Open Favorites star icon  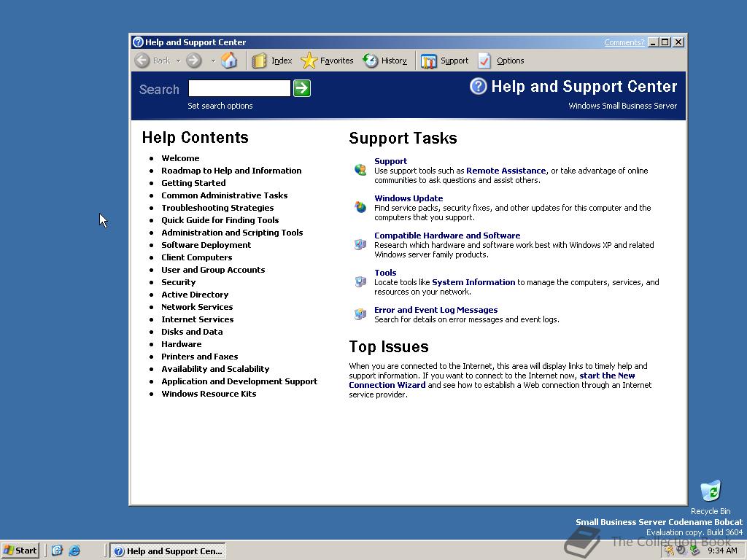pos(309,61)
